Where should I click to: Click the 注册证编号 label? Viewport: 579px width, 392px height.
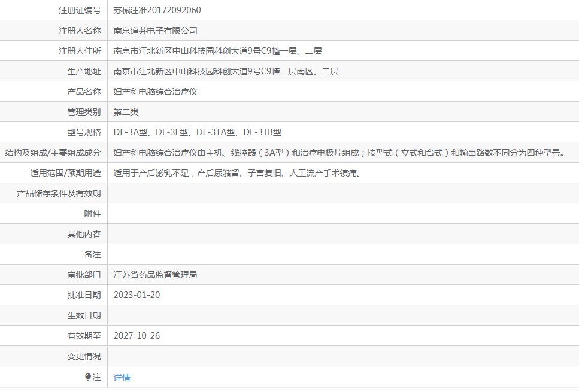[x=80, y=10]
